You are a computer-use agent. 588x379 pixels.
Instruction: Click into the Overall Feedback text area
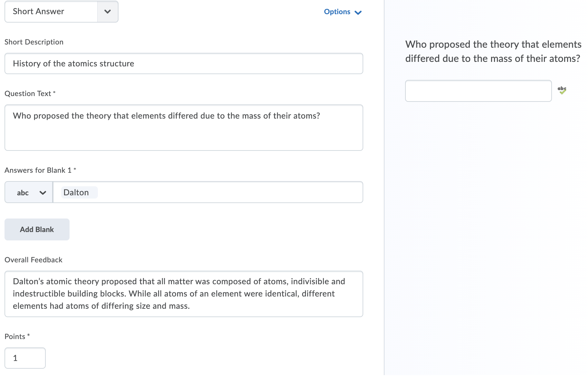184,294
